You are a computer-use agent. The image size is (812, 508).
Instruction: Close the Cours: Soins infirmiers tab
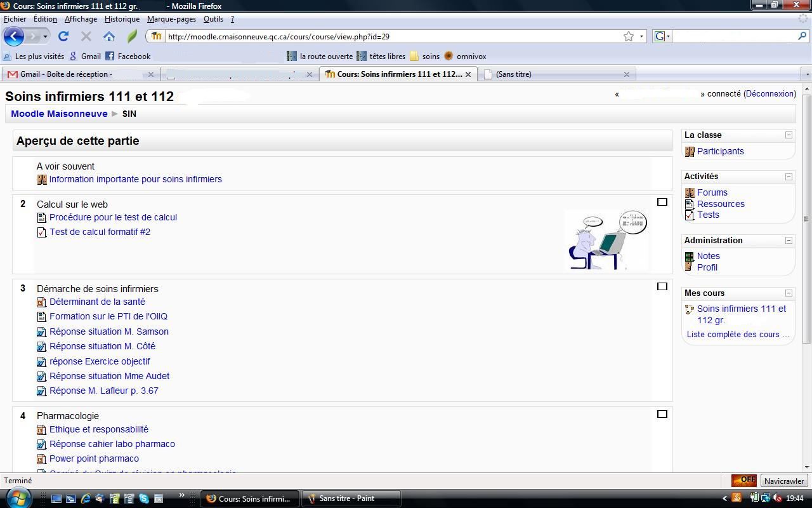click(x=468, y=74)
